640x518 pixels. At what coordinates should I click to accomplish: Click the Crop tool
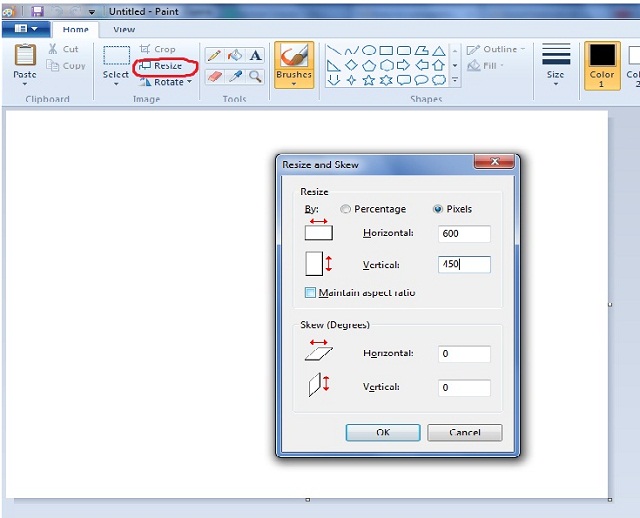click(158, 49)
